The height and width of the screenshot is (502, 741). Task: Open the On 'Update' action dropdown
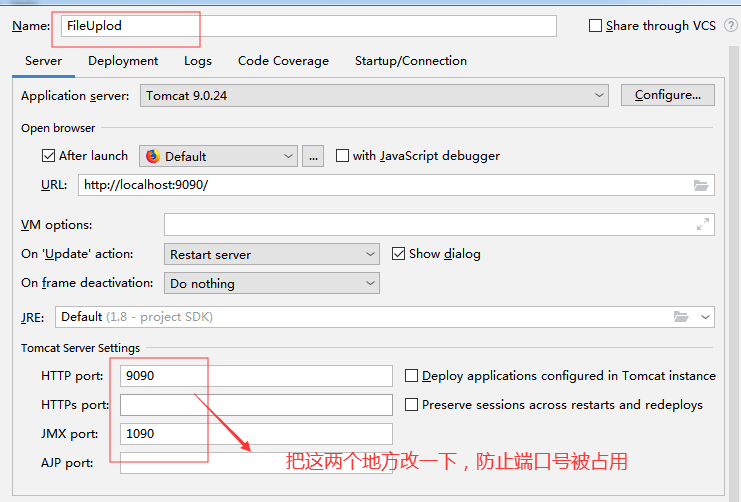click(x=272, y=254)
